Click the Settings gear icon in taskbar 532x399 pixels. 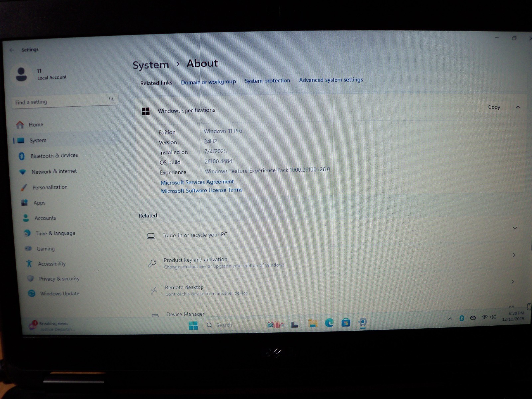[x=363, y=322]
